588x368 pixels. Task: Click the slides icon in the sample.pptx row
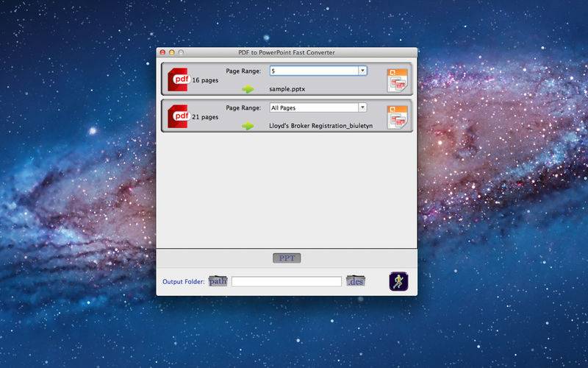tap(397, 80)
